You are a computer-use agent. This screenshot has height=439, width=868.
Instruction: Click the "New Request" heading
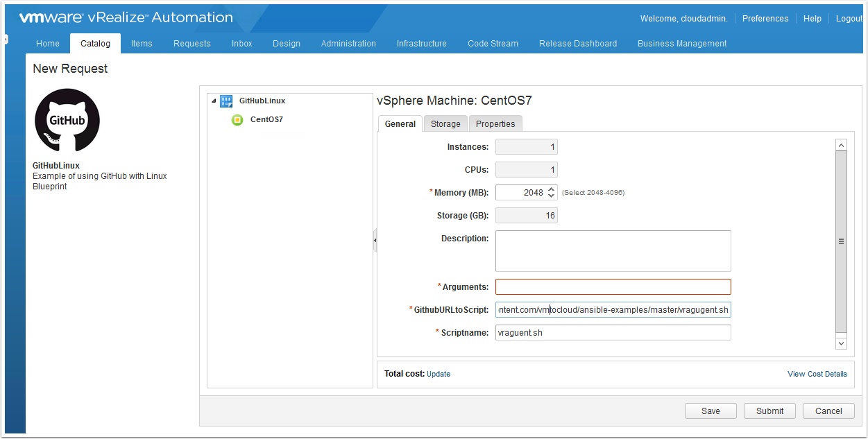[x=70, y=69]
